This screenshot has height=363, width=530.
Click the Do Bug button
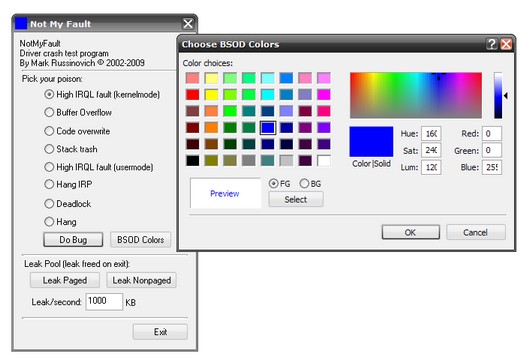pyautogui.click(x=73, y=240)
